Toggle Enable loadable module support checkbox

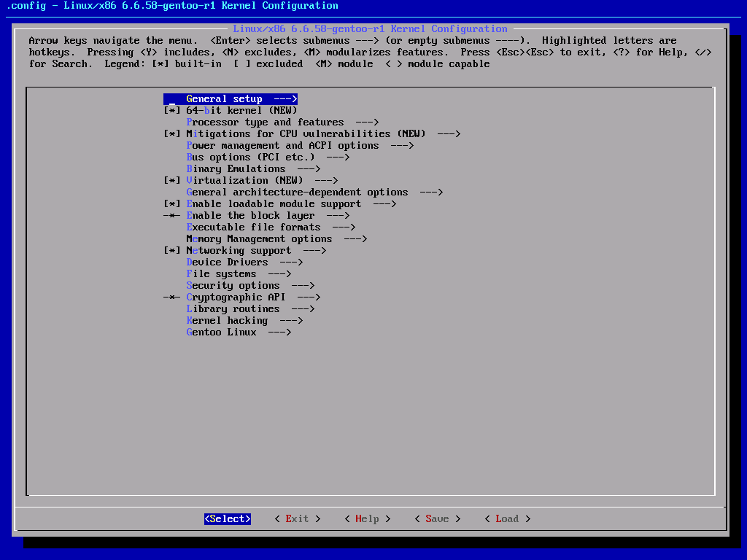coord(172,204)
